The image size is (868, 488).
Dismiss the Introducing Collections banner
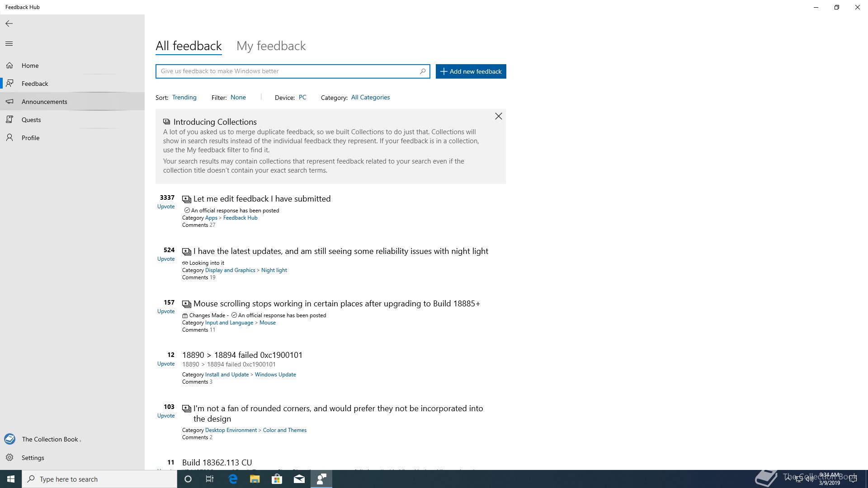click(498, 117)
